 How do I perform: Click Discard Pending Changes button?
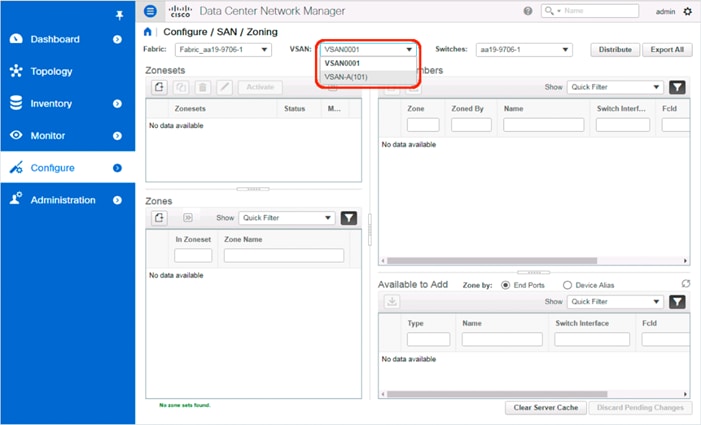(x=640, y=408)
